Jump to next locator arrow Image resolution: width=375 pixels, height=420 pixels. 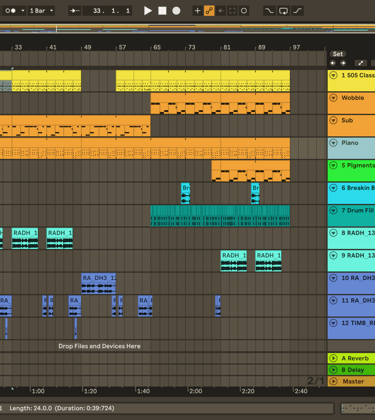(x=343, y=63)
